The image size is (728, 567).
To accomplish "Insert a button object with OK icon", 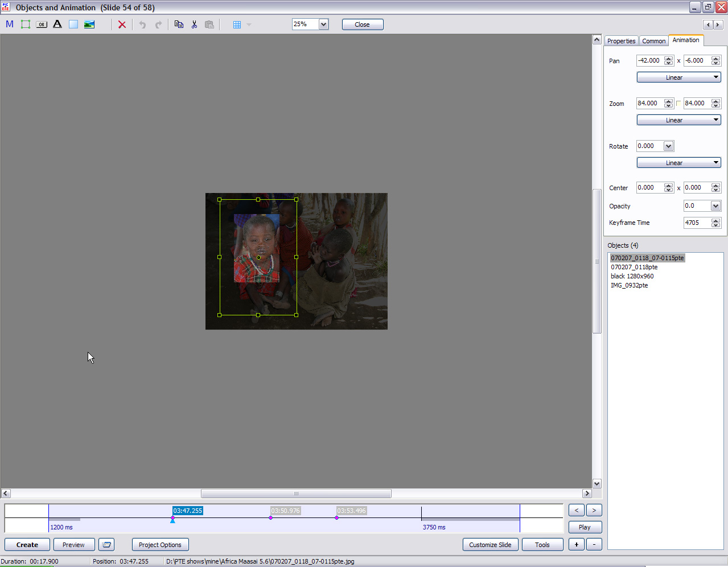I will click(42, 24).
